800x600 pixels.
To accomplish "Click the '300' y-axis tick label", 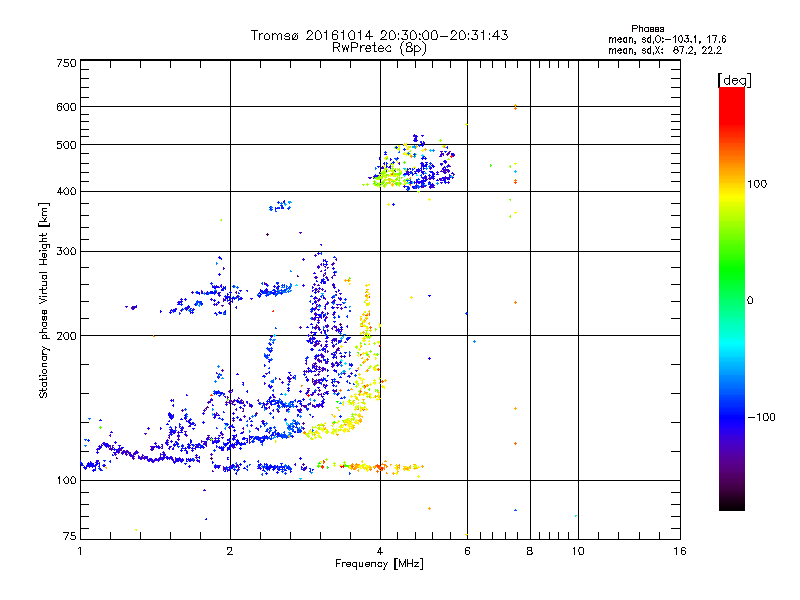I will 66,252.
